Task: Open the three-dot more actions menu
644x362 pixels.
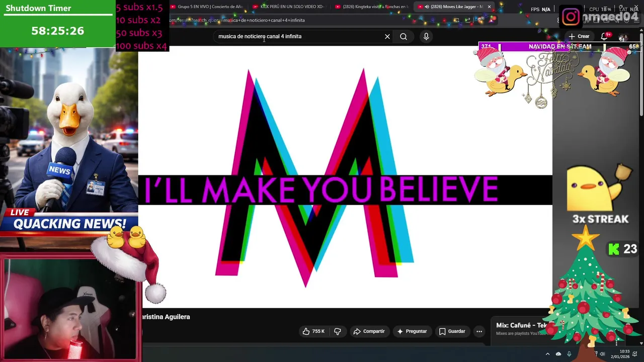Action: (x=479, y=331)
